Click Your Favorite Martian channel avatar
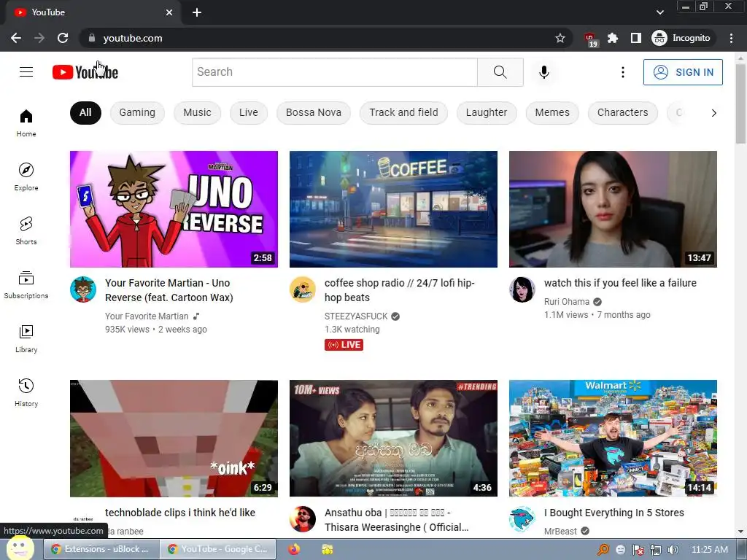Screen dimensions: 747x560 pyautogui.click(x=83, y=289)
